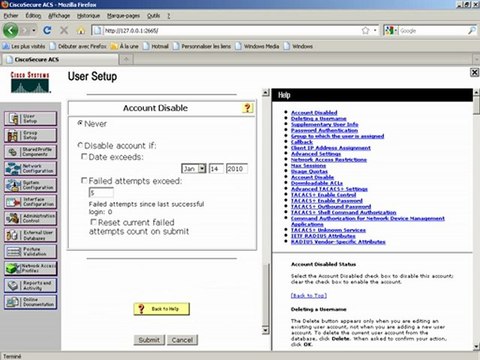Open the Édition menu
This screenshot has width=480, height=360.
(33, 16)
